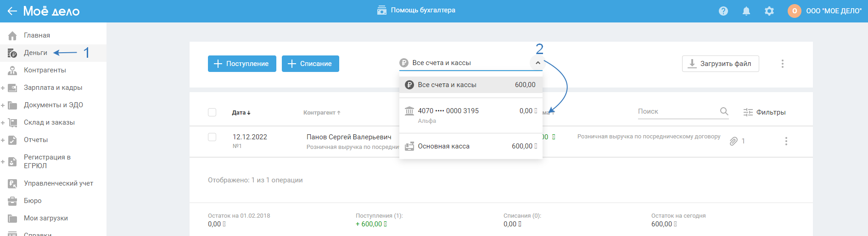Screen dimensions: 868x236
Task: Click the back arrow in header
Action: 12,11
